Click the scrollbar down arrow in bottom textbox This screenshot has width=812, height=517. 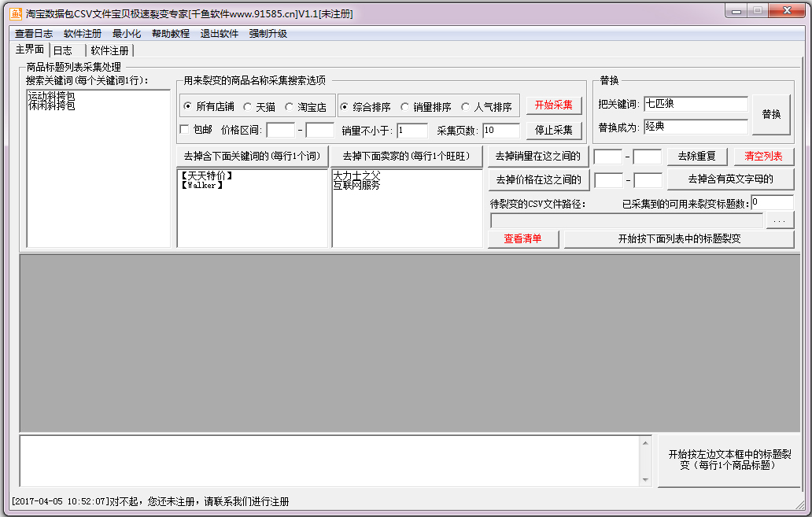645,479
